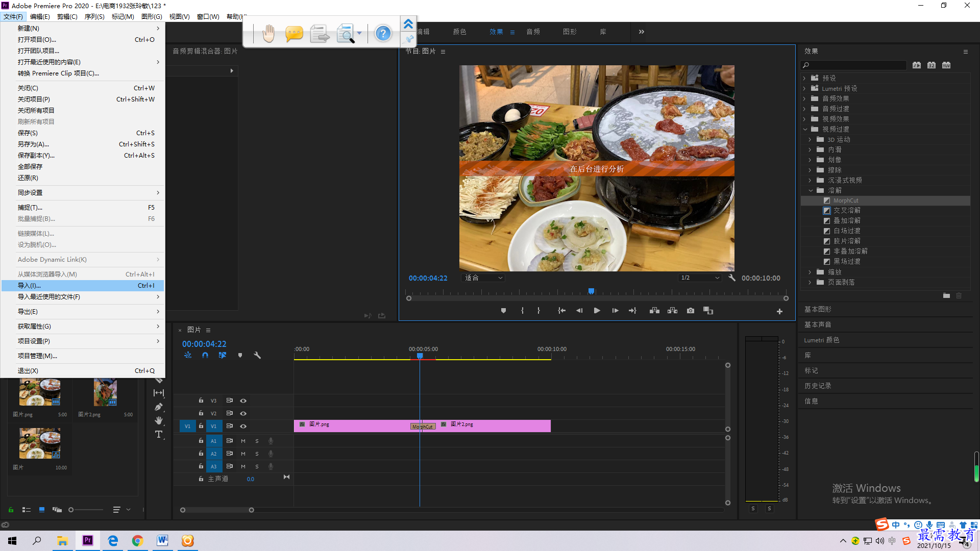
Task: Choose 导入(I)... from File menu
Action: point(83,286)
